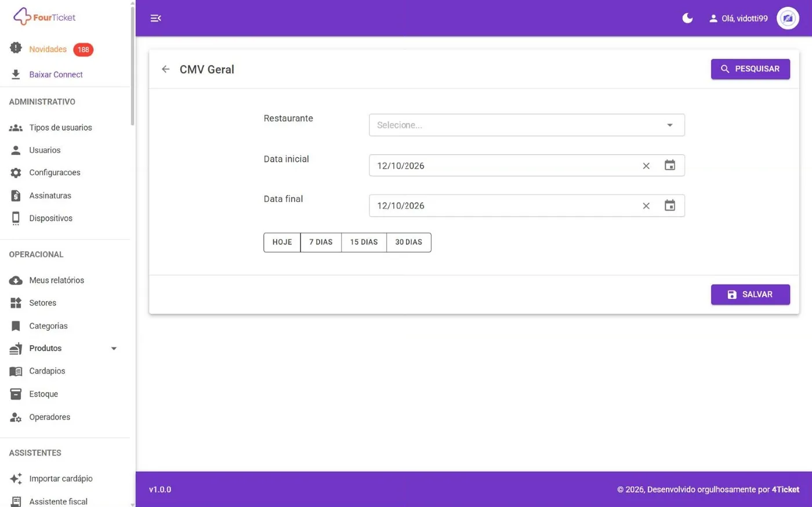Click the Data final date field

[527, 205]
